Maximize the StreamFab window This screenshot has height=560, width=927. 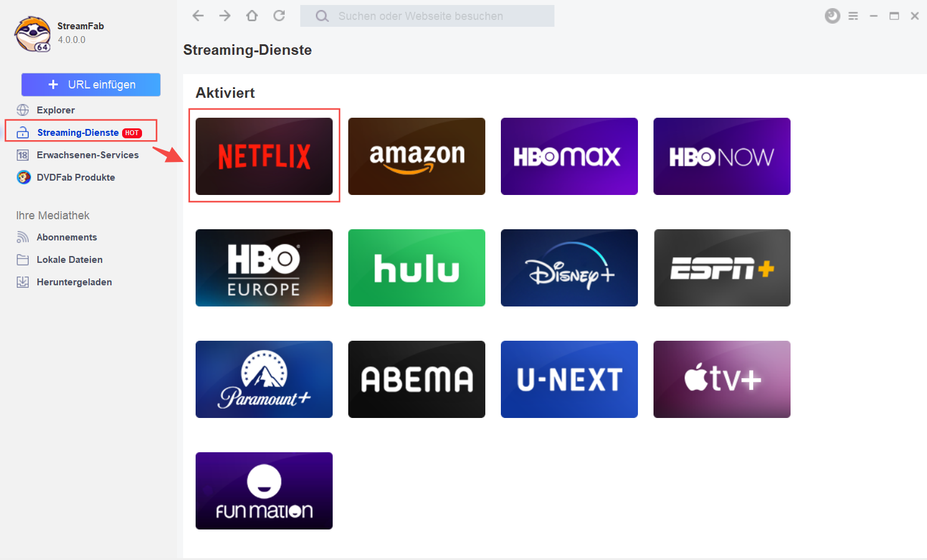point(894,16)
